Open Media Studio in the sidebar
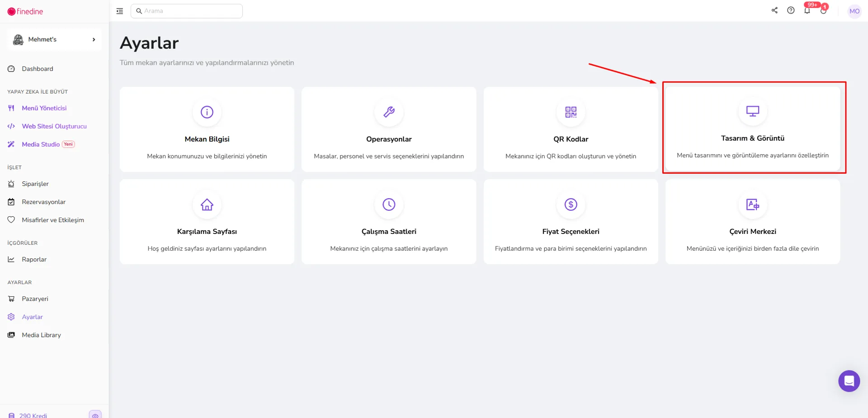868x418 pixels. click(x=41, y=144)
